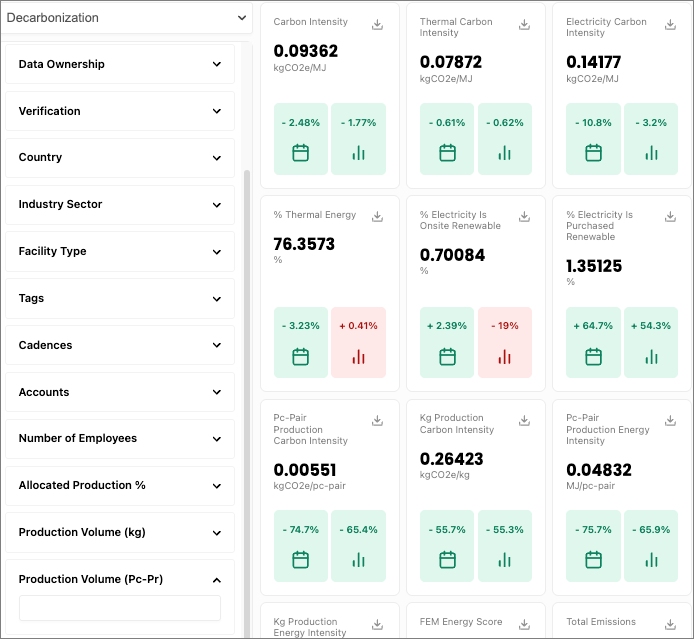Image resolution: width=694 pixels, height=639 pixels.
Task: Expand the Production Volume (kg) filter
Action: 120,532
